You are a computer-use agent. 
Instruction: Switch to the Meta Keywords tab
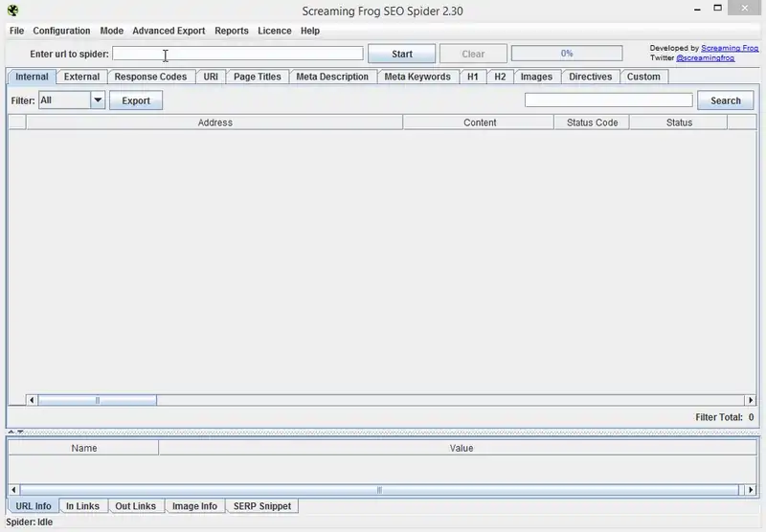[x=417, y=77]
